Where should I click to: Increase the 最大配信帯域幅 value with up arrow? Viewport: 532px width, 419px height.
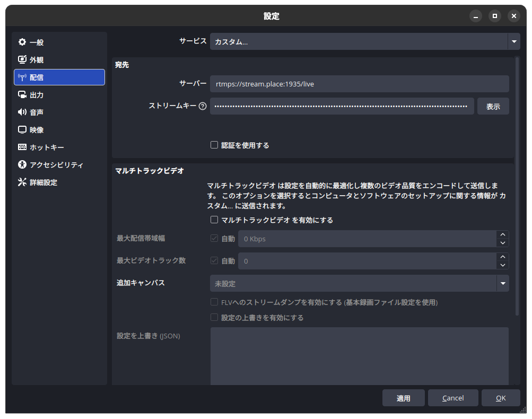(x=502, y=234)
